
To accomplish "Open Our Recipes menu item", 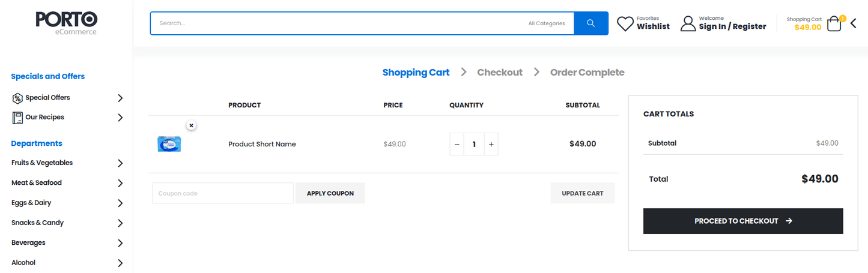I will [44, 117].
